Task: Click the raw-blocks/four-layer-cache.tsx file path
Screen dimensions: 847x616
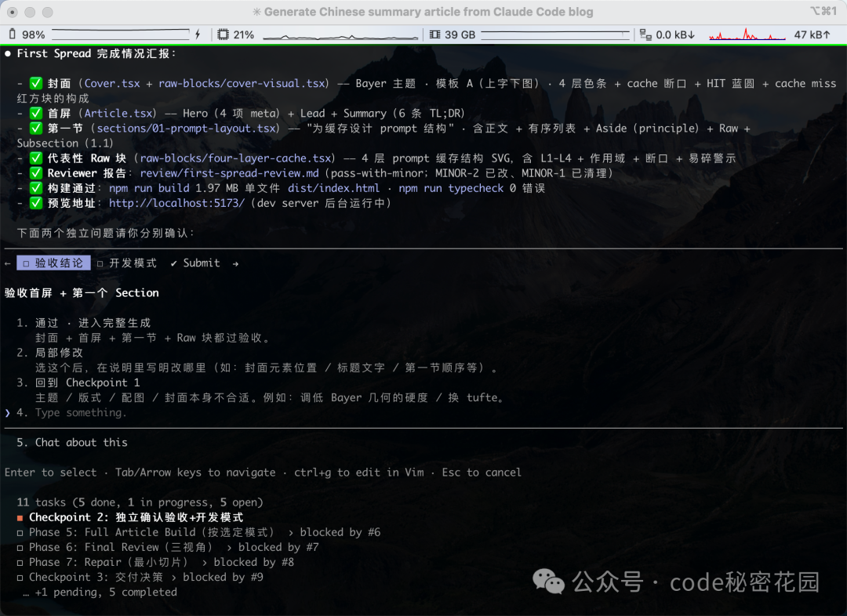Action: [x=235, y=158]
